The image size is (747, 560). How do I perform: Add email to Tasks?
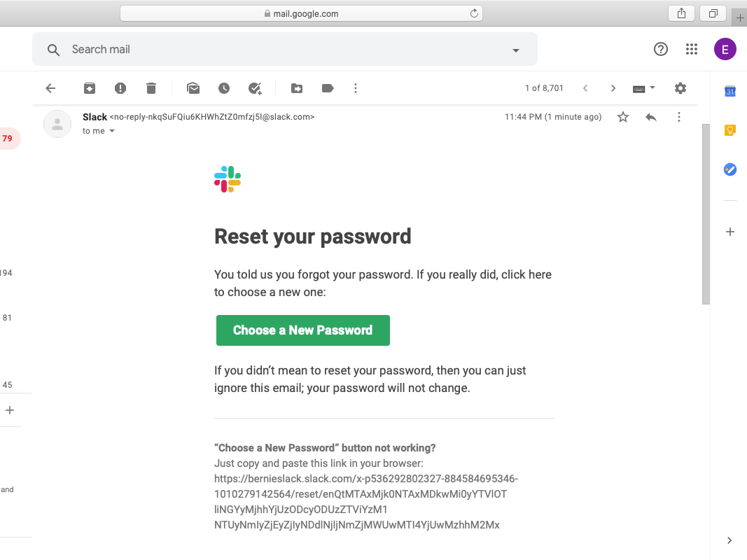pyautogui.click(x=255, y=88)
